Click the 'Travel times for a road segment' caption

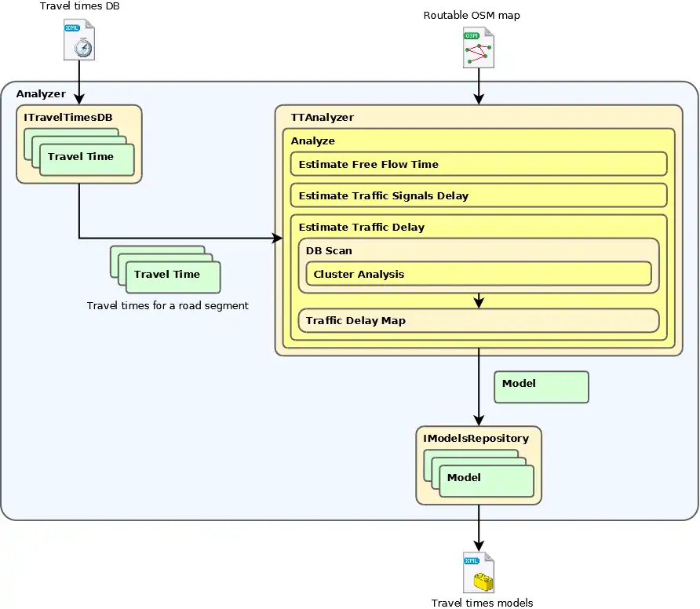(x=167, y=306)
